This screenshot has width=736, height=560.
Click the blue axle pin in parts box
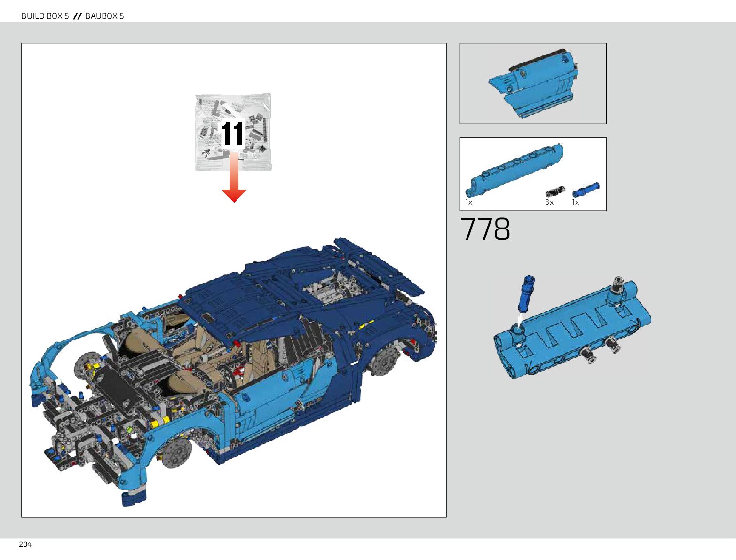[x=586, y=190]
